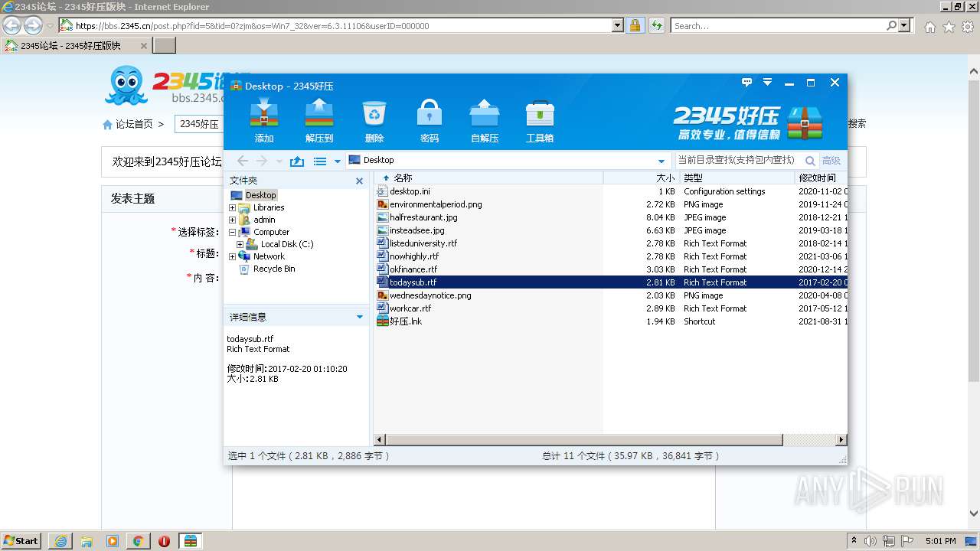The image size is (980, 551).
Task: Select 好压.lnk shortcut file
Action: 406,321
